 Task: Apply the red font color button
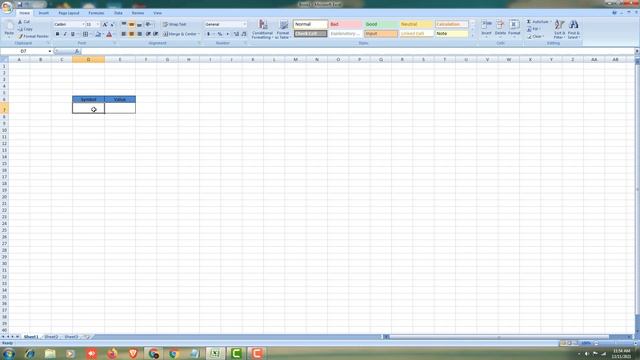tap(109, 34)
